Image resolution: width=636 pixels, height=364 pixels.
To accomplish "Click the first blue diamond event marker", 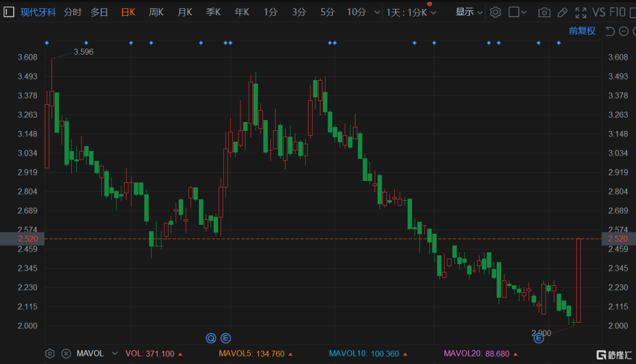I will point(47,43).
